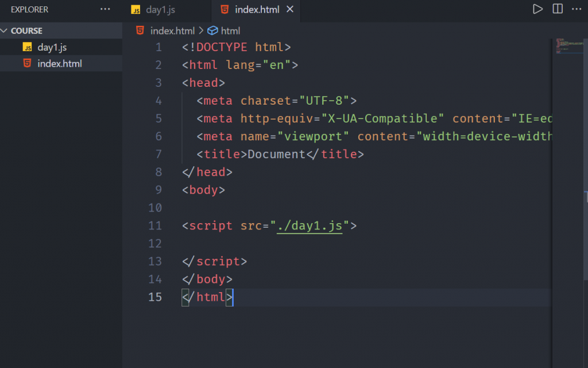Click HTML5 icon on index.html tab
Viewport: 588px width, 368px height.
click(x=225, y=9)
